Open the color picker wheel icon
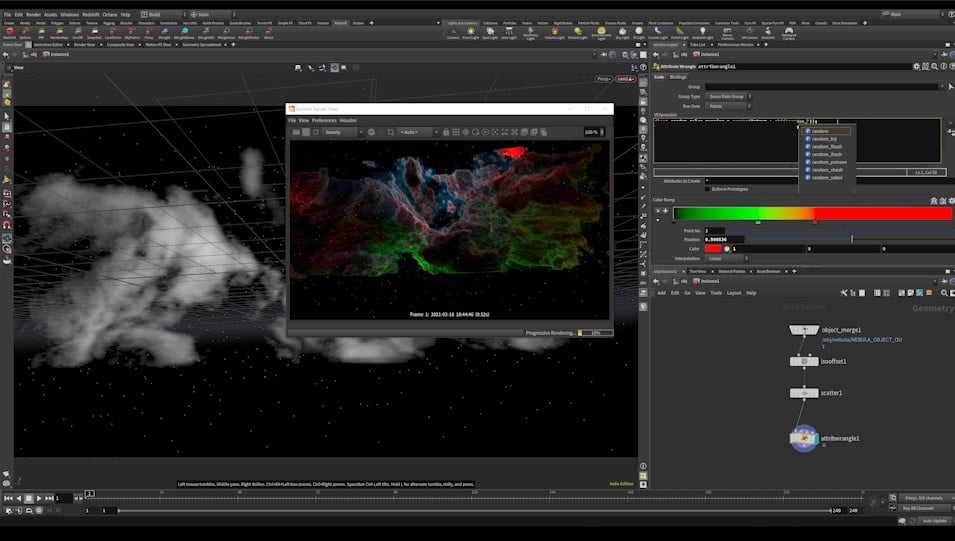 click(727, 249)
